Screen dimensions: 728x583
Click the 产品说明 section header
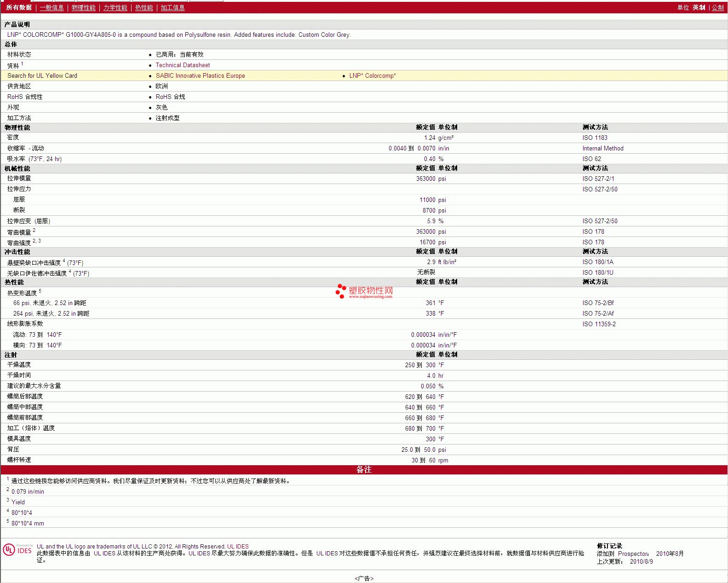[x=17, y=25]
